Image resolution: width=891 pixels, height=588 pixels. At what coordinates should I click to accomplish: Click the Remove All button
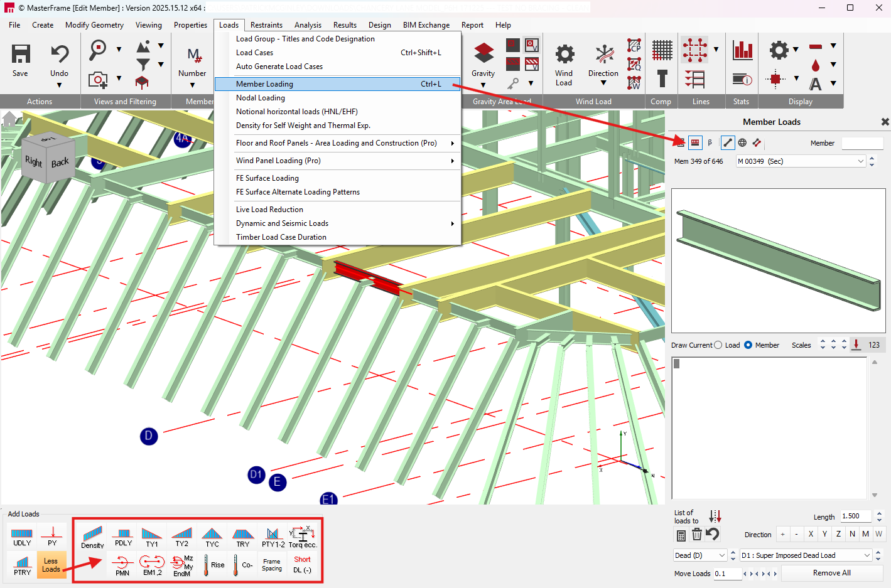(x=831, y=573)
